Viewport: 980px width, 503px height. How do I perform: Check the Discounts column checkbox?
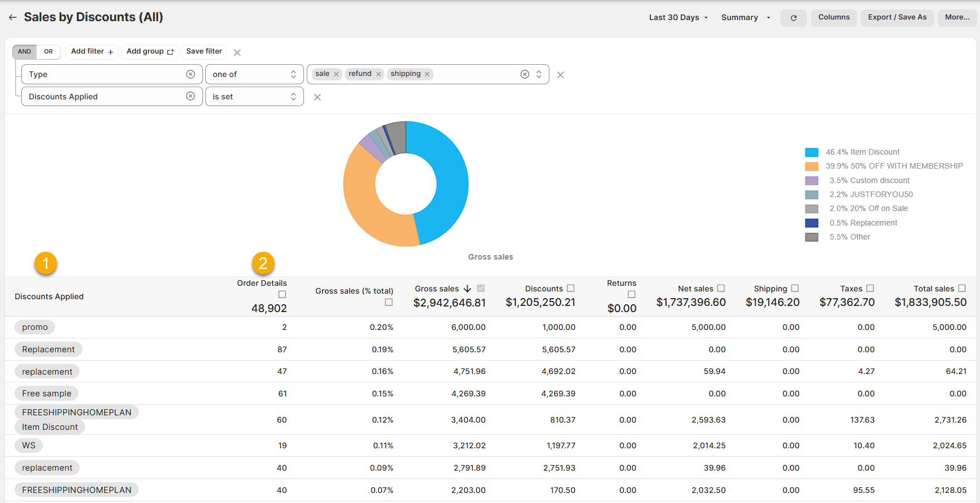[571, 289]
